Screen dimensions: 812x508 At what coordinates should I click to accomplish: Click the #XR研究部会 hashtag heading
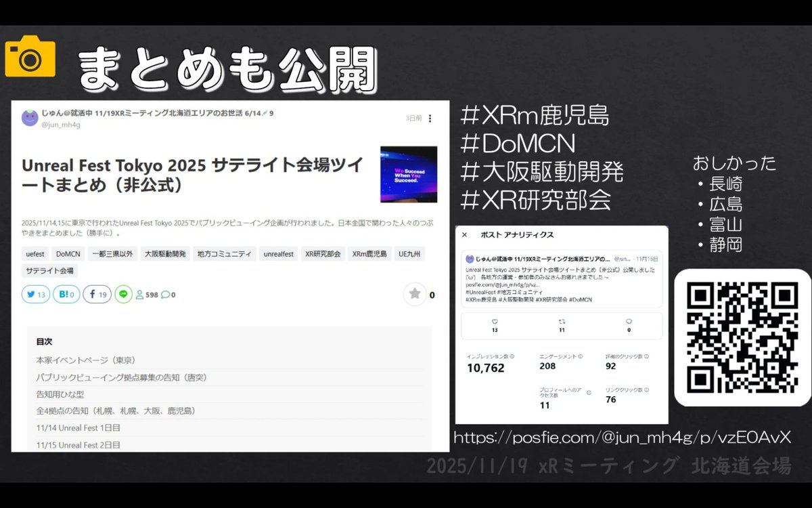point(535,200)
